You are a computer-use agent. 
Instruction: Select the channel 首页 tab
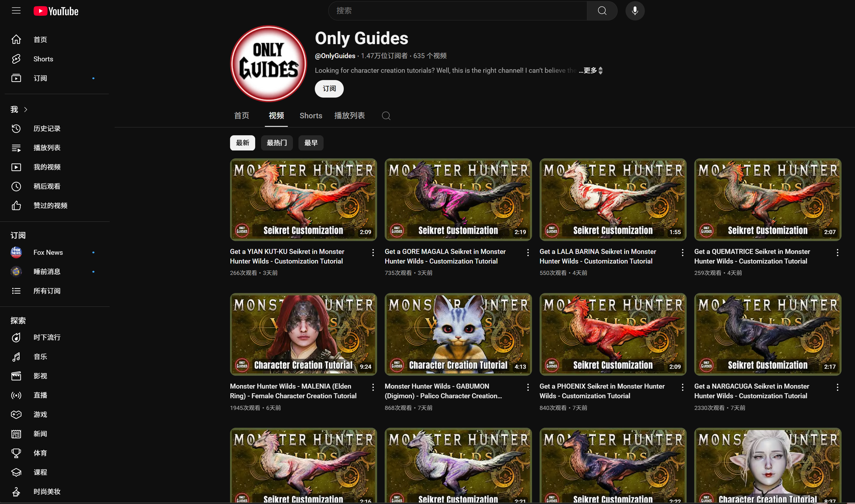[x=241, y=116]
